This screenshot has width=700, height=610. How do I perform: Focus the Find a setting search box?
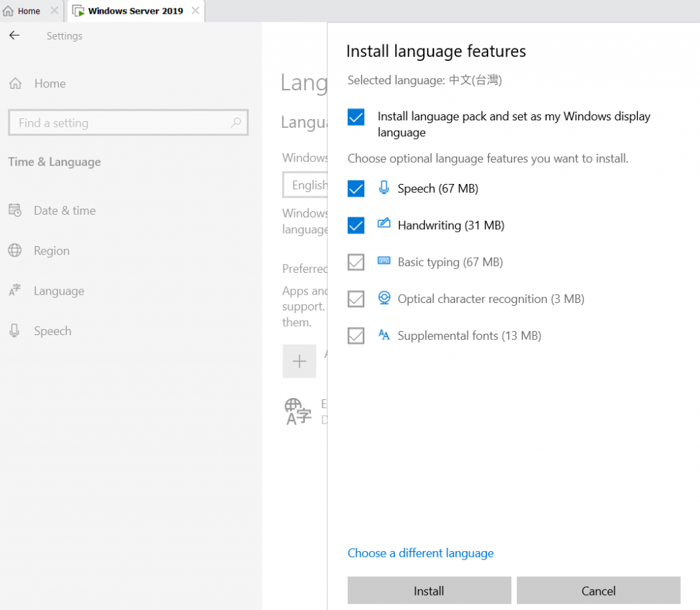(x=128, y=123)
